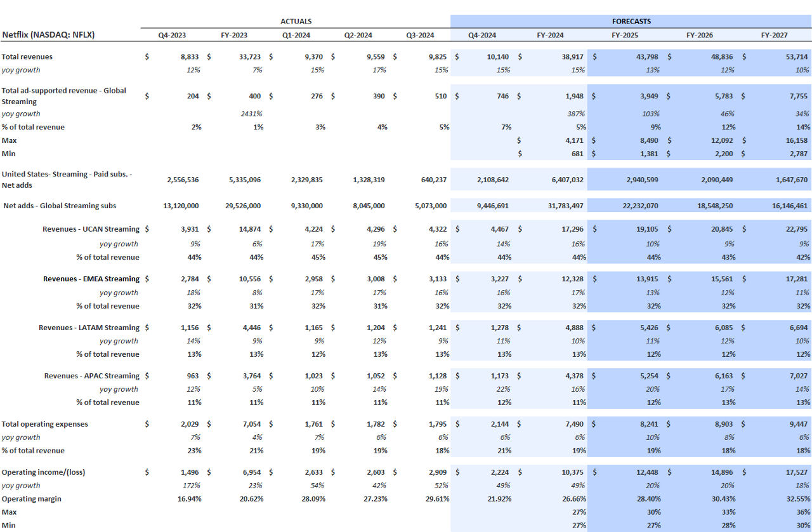Screen dimensions: 812x532
Task: Click APAC FY-2026 revenue 6,163
Action: point(723,376)
